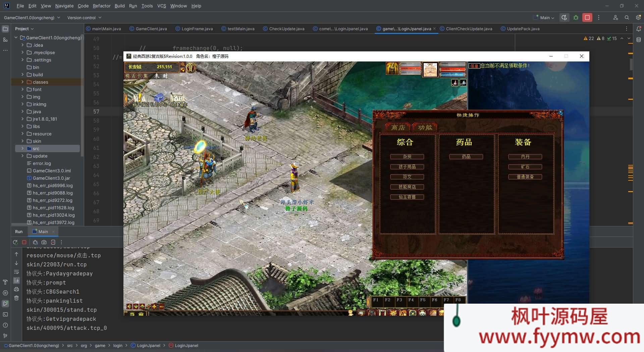The image size is (644, 352).
Task: Open the Notifications bell panel
Action: tap(639, 29)
